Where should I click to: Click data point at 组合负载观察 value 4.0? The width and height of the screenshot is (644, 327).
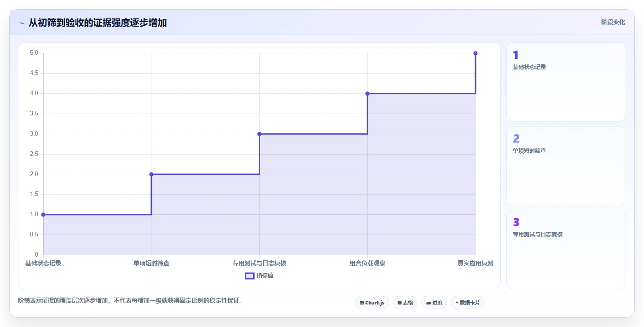367,93
